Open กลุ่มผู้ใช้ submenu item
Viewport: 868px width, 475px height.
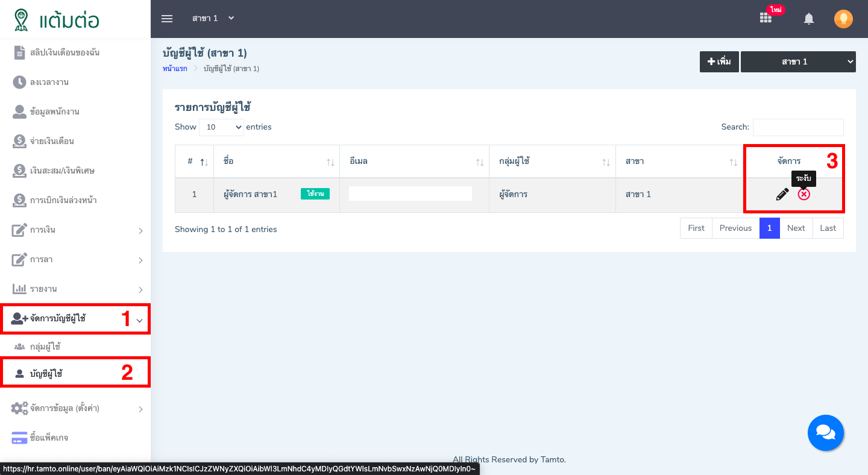[45, 347]
